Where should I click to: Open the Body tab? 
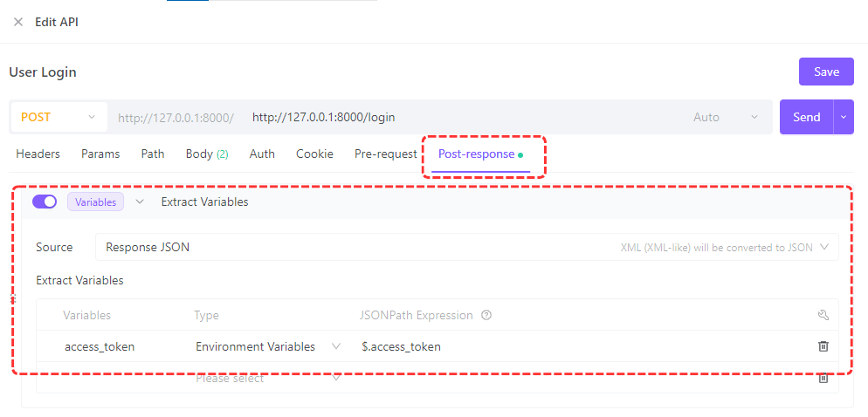tap(206, 154)
